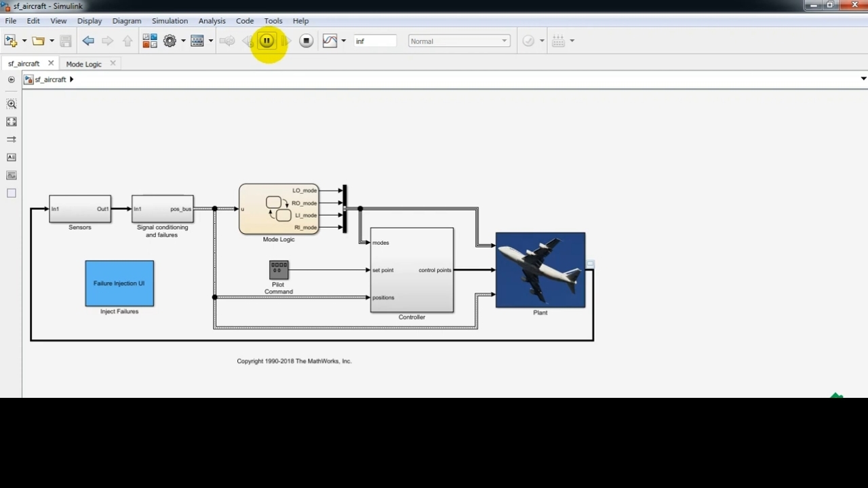
Task: Toggle the Hide/Show Model Browser button
Action: (12, 79)
